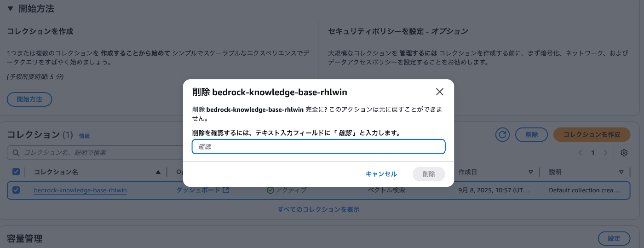Open the ダッシュボード external link

pos(202,190)
